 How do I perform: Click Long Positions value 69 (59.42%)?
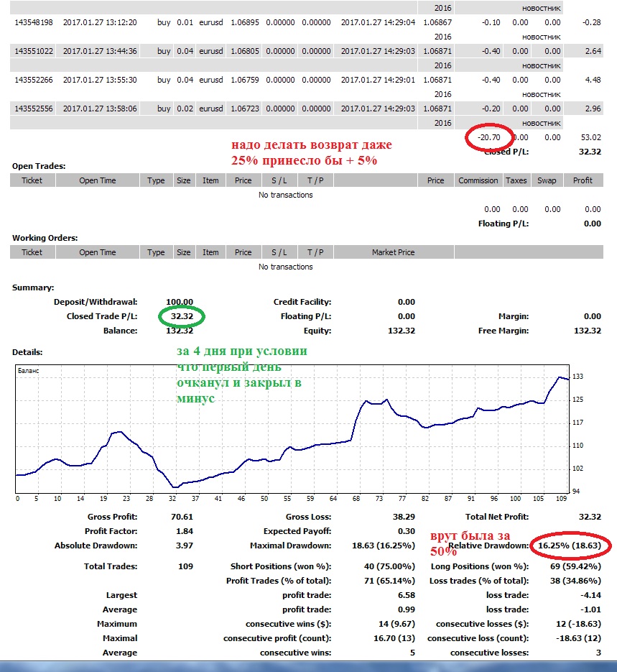(x=575, y=566)
